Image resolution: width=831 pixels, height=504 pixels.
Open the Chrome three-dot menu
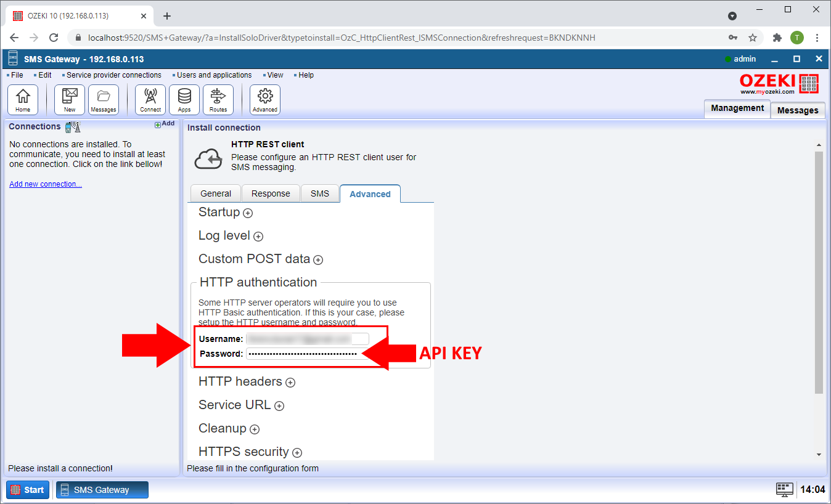(x=817, y=38)
